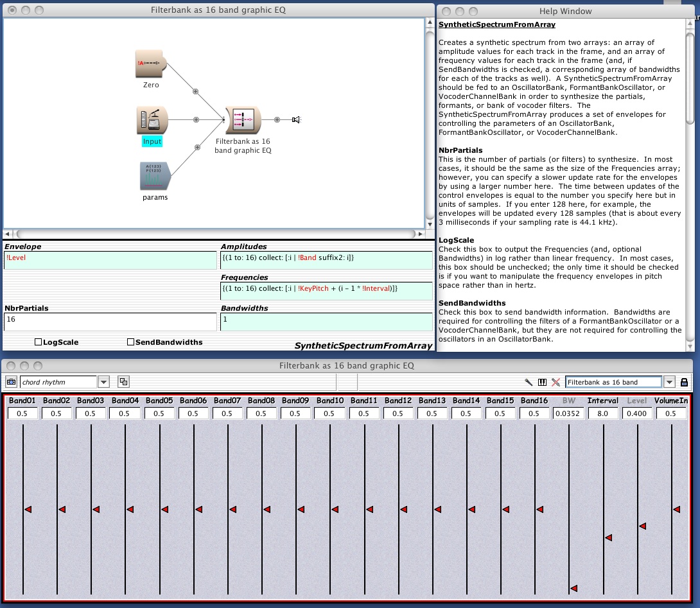Click the speaker output icon in signal flow

[296, 119]
